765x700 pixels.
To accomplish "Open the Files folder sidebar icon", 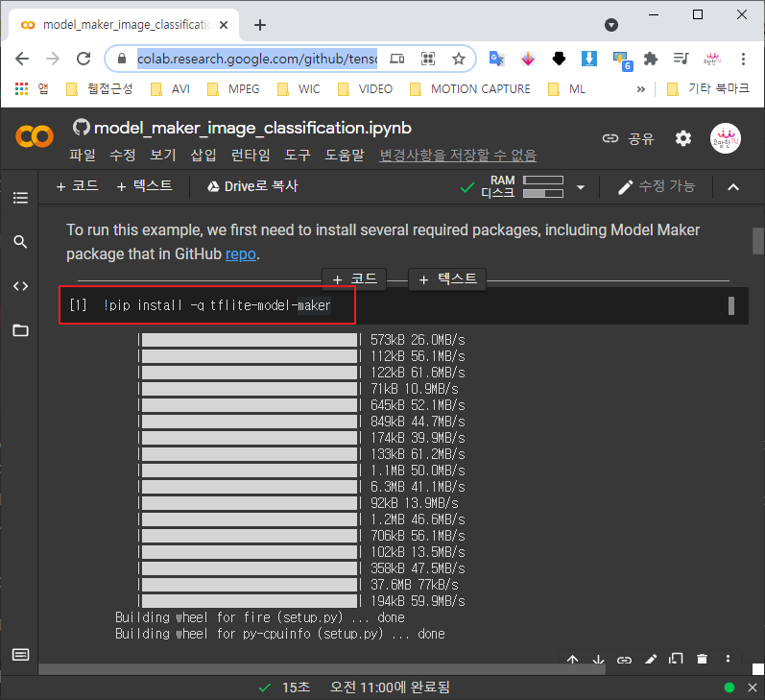I will point(20,330).
